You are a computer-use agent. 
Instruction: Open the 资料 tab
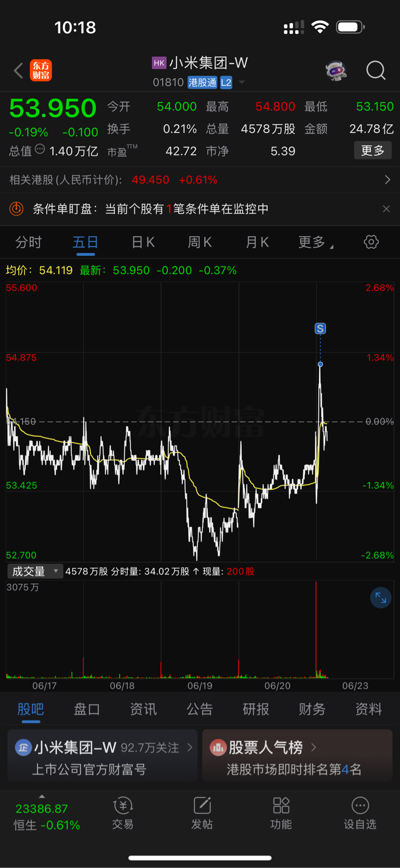click(x=368, y=709)
